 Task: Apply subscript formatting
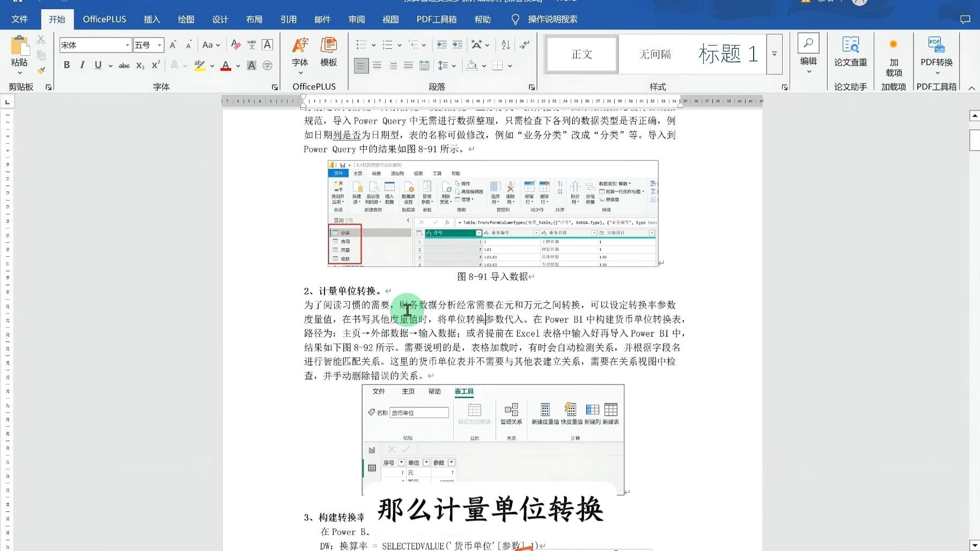(x=140, y=65)
